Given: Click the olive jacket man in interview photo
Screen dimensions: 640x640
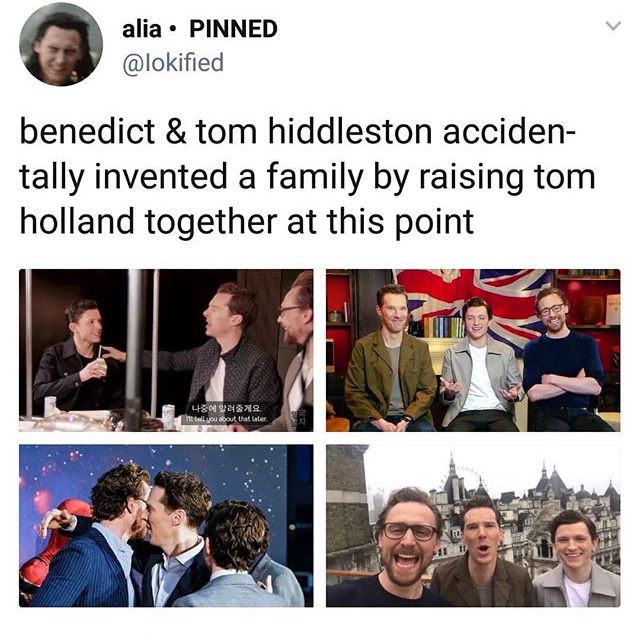Looking at the screenshot, I should [x=390, y=359].
